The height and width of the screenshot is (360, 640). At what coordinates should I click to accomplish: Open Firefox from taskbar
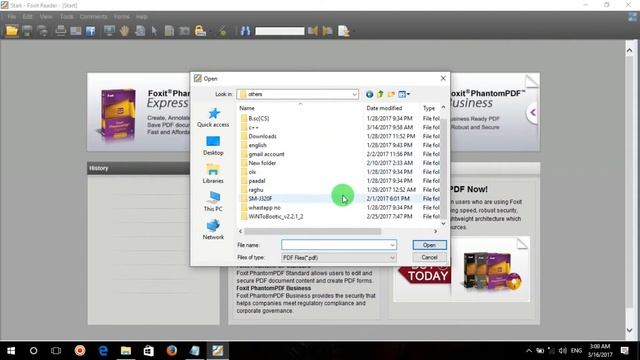(172, 351)
